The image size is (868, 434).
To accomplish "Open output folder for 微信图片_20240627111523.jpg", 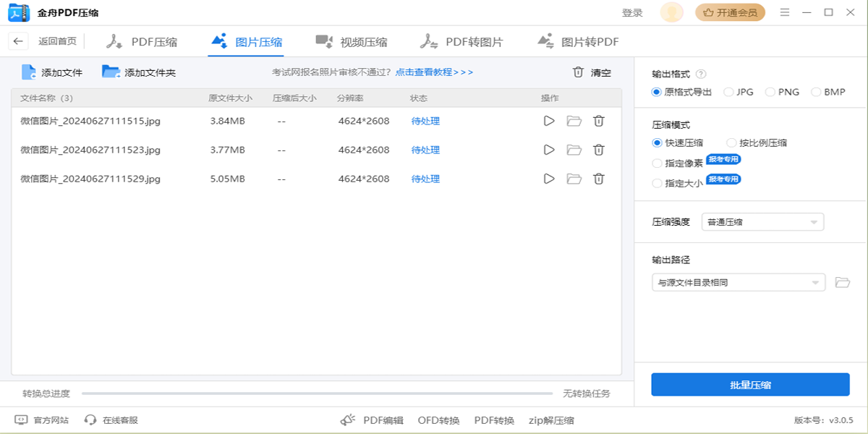I will coord(574,150).
